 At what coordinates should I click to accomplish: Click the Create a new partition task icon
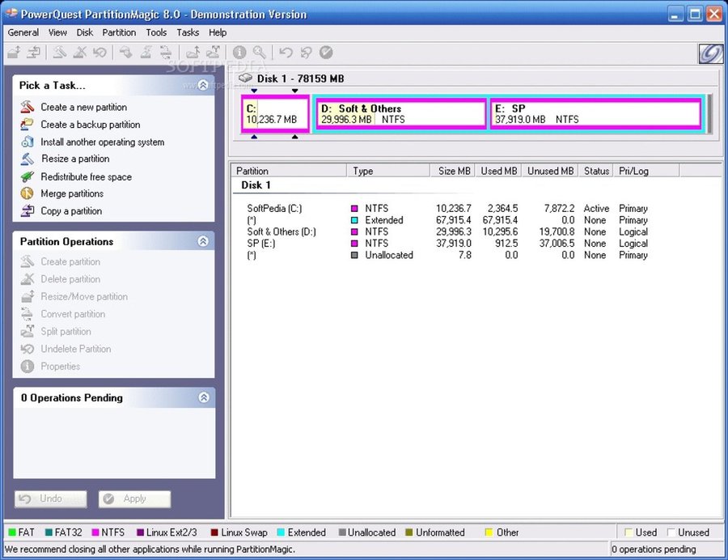28,107
